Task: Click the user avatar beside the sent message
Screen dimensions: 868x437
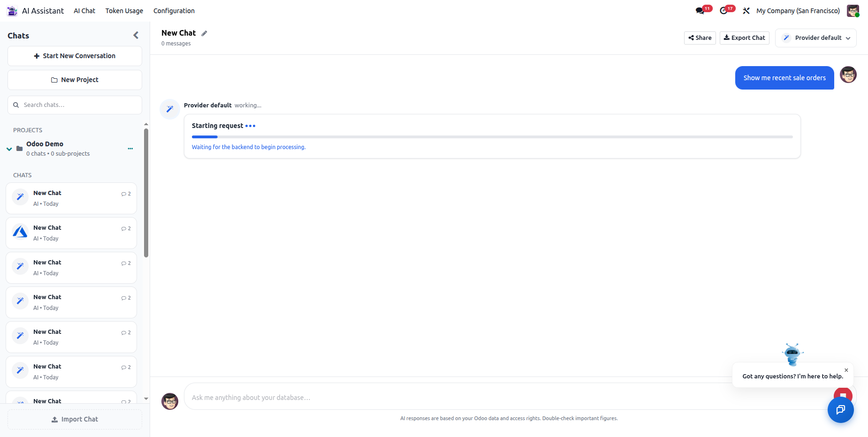Action: (x=848, y=75)
